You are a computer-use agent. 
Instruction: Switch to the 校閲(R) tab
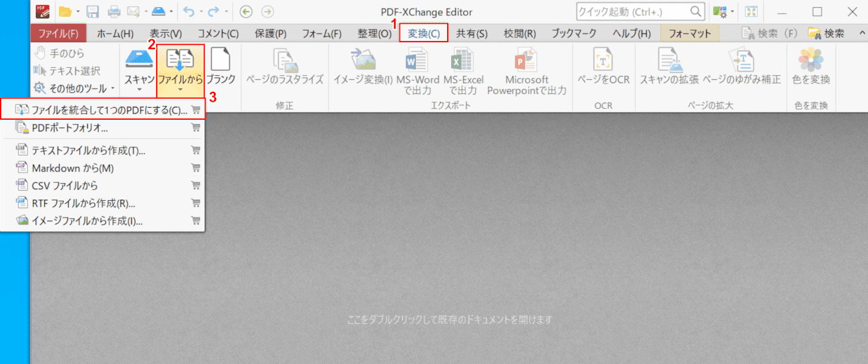pyautogui.click(x=520, y=33)
